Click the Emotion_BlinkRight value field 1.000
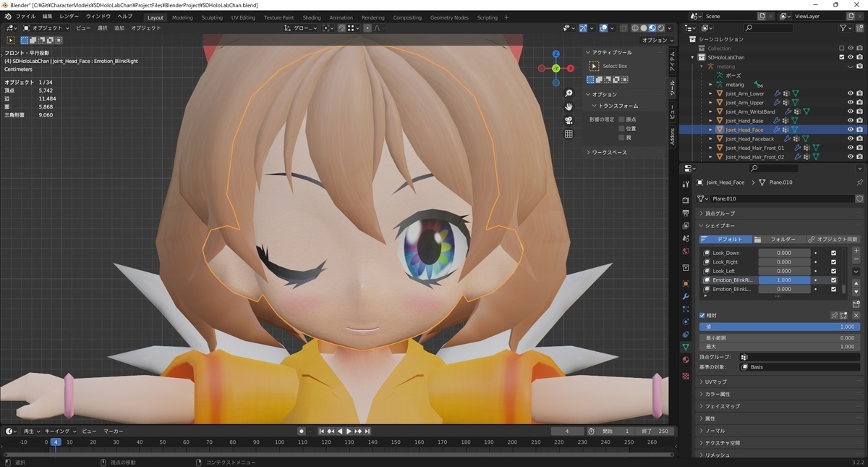 784,280
